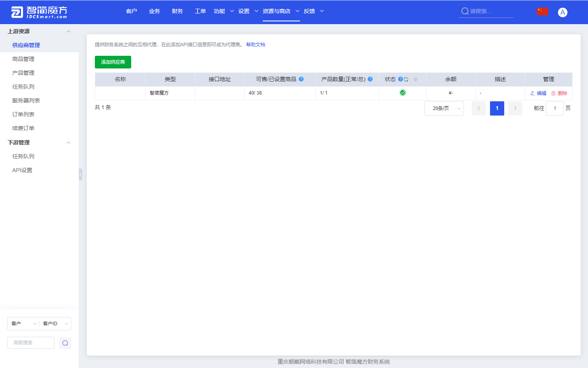Click the trash icon next to 删除
The height and width of the screenshot is (368, 588).
[553, 93]
